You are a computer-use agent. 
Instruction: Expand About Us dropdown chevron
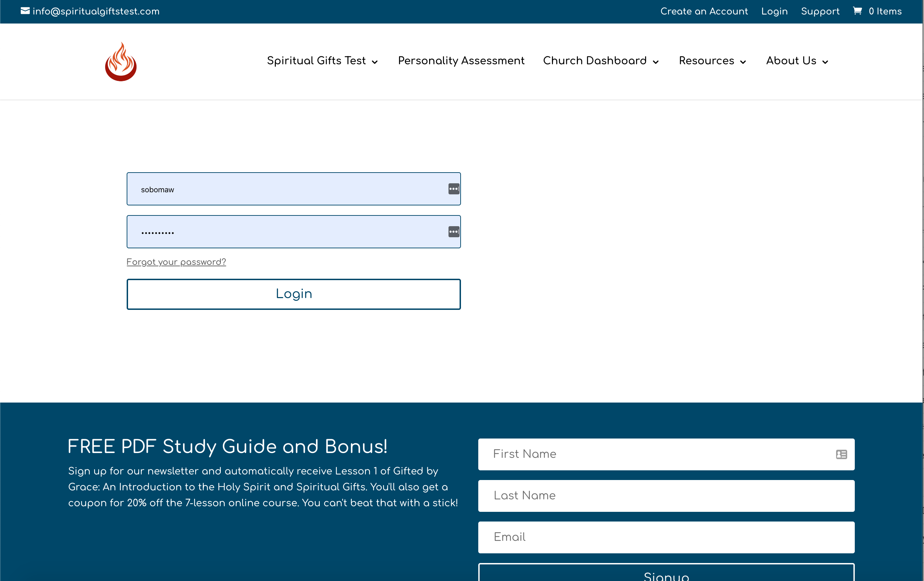[x=825, y=62]
